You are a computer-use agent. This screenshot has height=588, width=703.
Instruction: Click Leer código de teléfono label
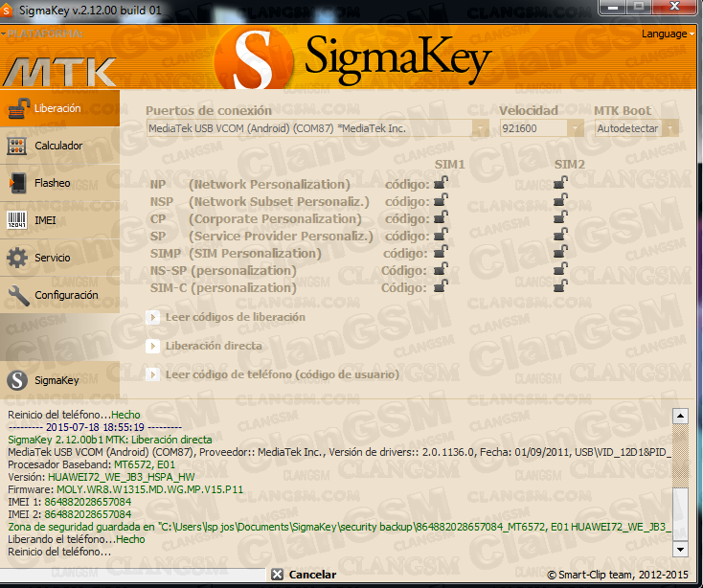coord(282,374)
